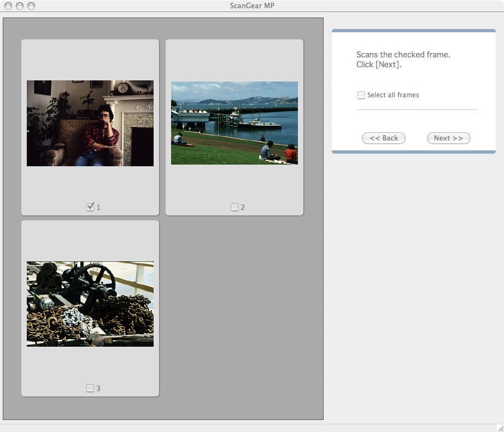
Task: Tick the Select all frames checkbox
Action: [361, 95]
